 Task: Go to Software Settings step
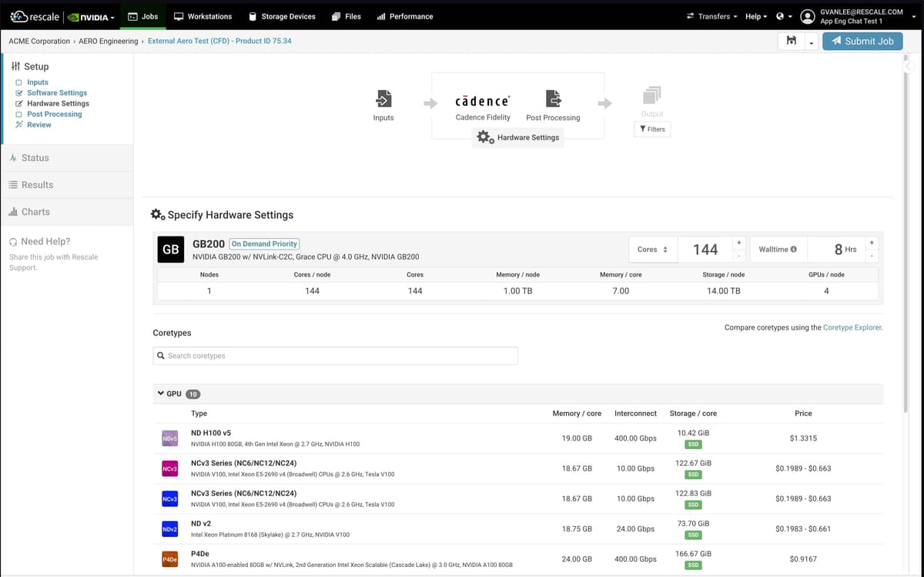coord(57,92)
